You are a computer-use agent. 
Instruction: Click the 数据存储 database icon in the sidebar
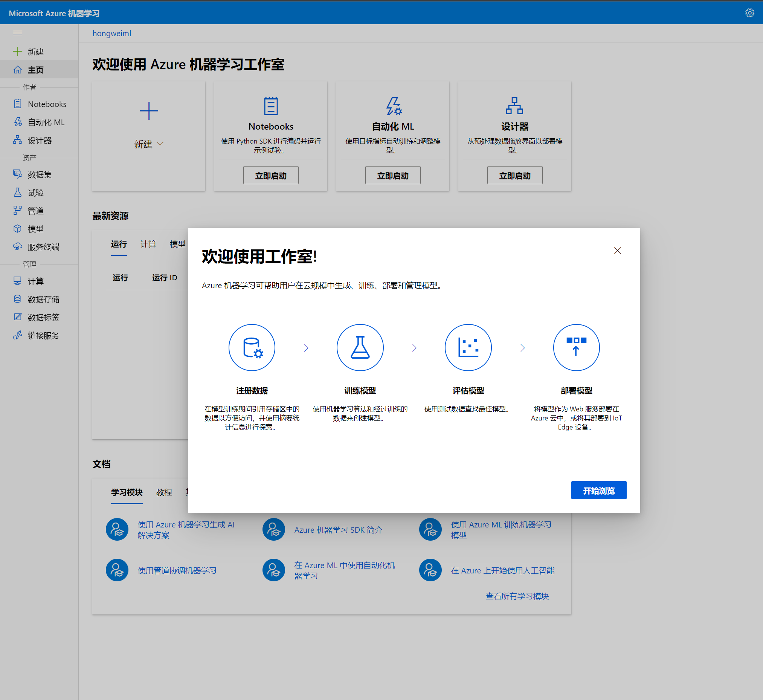(x=18, y=299)
